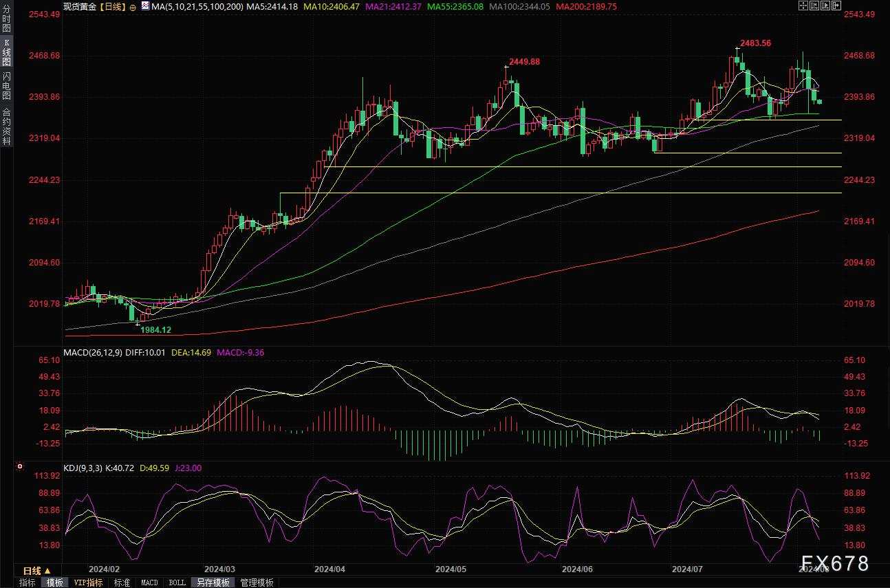Click the D:49.59 value
Screen dimensions: 890x588
coord(155,468)
